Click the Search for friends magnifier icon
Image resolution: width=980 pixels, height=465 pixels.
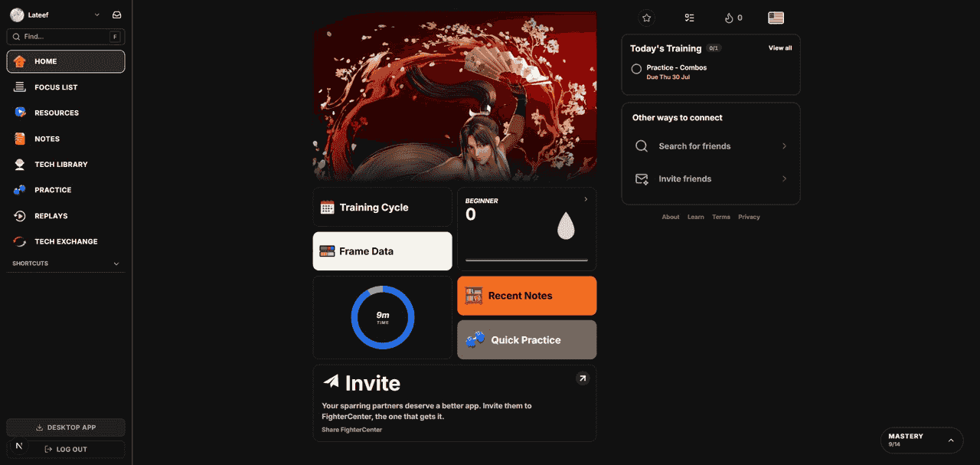tap(642, 146)
